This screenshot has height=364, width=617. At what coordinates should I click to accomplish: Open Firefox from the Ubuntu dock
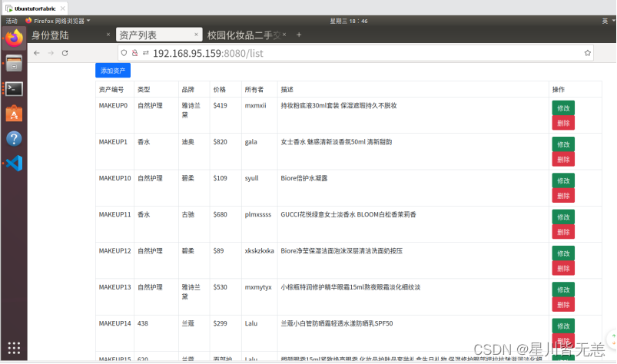(14, 38)
